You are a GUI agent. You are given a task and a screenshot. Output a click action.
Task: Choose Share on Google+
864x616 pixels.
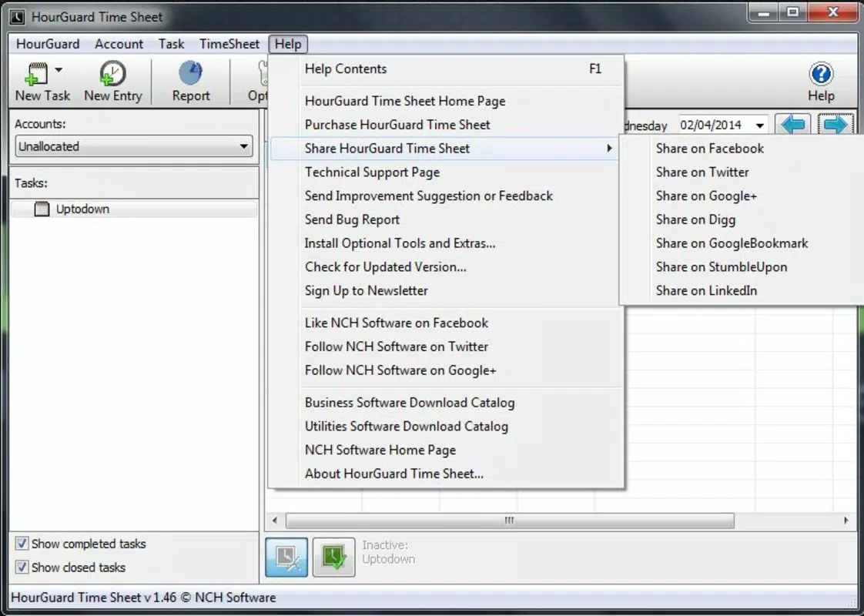[x=742, y=196]
